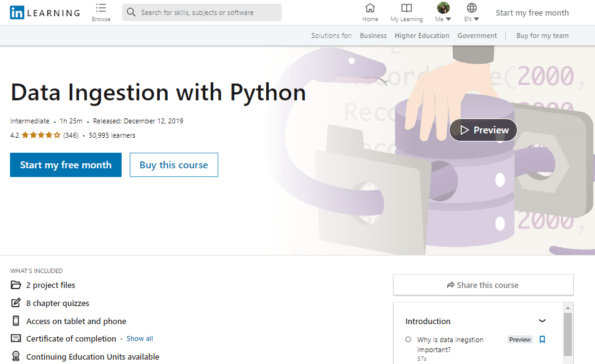
Task: Open Business solutions link
Action: coord(373,36)
